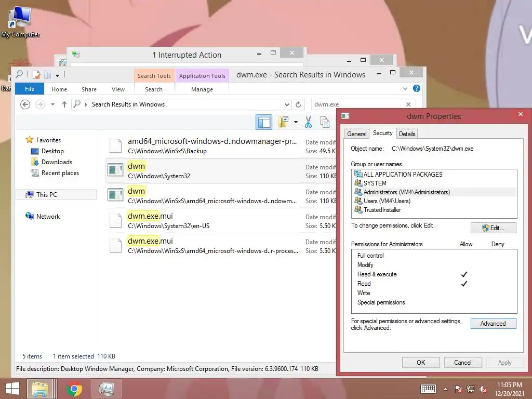The width and height of the screenshot is (532, 399).
Task: Click the New folder quick access icon
Action: click(x=48, y=75)
